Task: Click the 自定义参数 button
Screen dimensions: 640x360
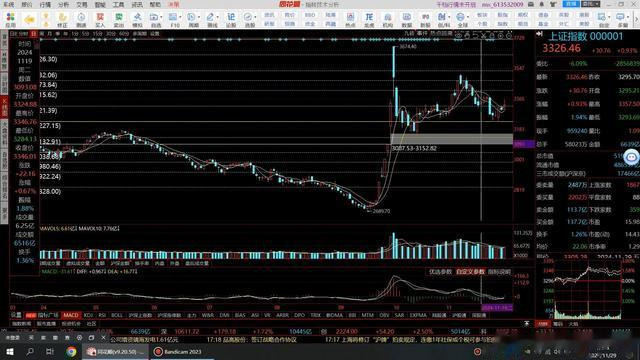Action: point(470,271)
